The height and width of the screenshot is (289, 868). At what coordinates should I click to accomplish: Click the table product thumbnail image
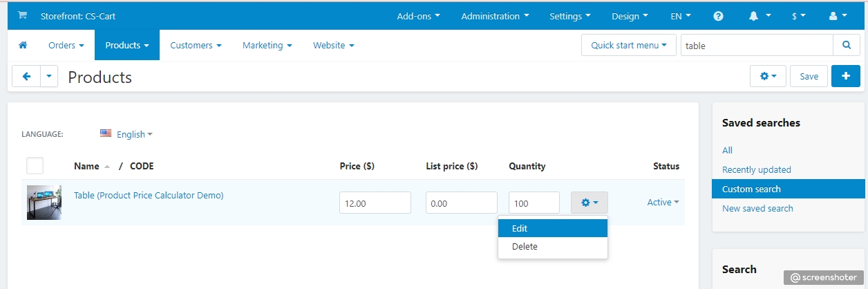coord(44,203)
